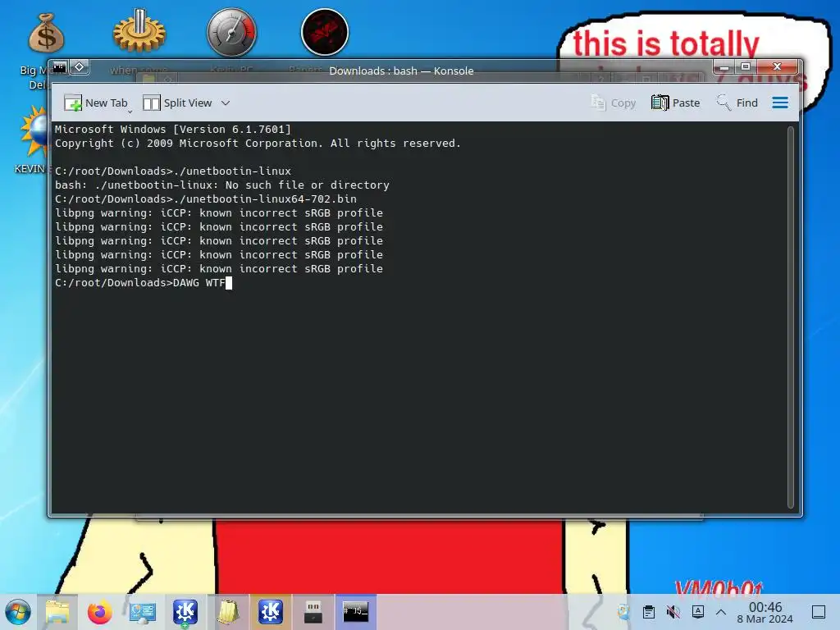
Task: Open the yellow notepad taskbar icon
Action: 228,612
